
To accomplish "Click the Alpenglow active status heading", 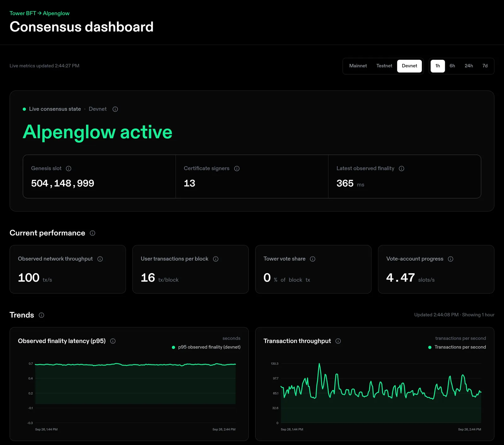I will 98,132.
